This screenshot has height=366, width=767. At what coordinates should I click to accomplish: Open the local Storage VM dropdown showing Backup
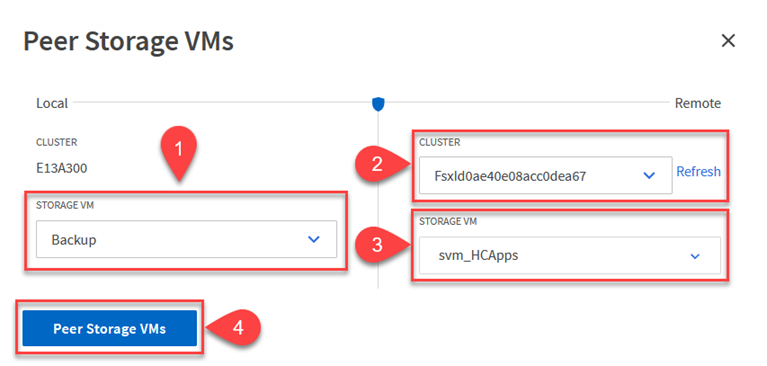pos(186,239)
